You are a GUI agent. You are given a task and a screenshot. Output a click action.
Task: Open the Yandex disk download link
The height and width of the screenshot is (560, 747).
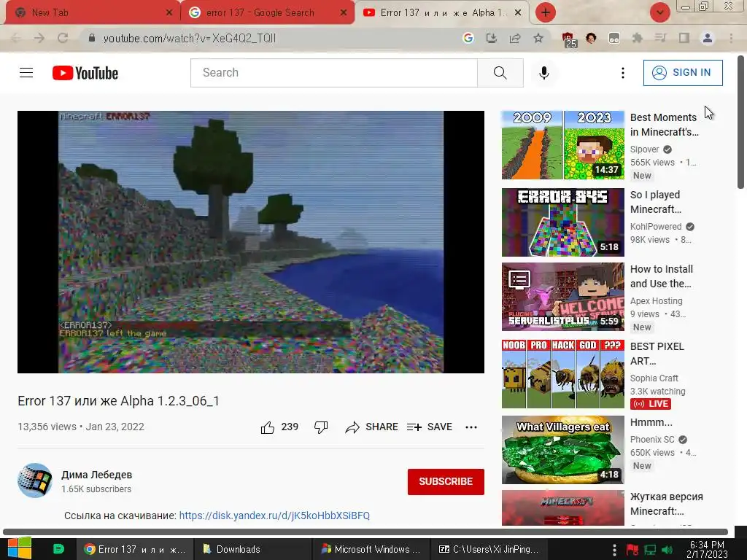(274, 516)
